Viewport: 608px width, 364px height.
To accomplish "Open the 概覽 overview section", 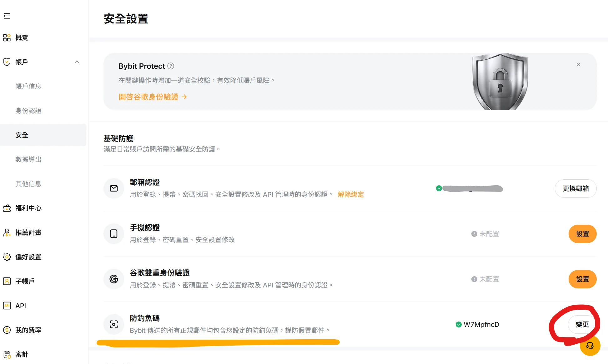I will (x=16, y=37).
